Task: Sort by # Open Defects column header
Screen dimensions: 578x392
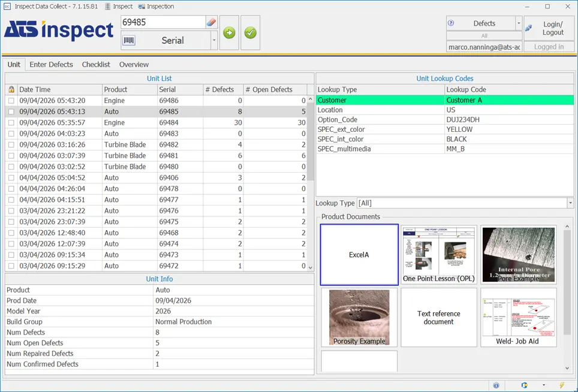Action: [x=275, y=89]
